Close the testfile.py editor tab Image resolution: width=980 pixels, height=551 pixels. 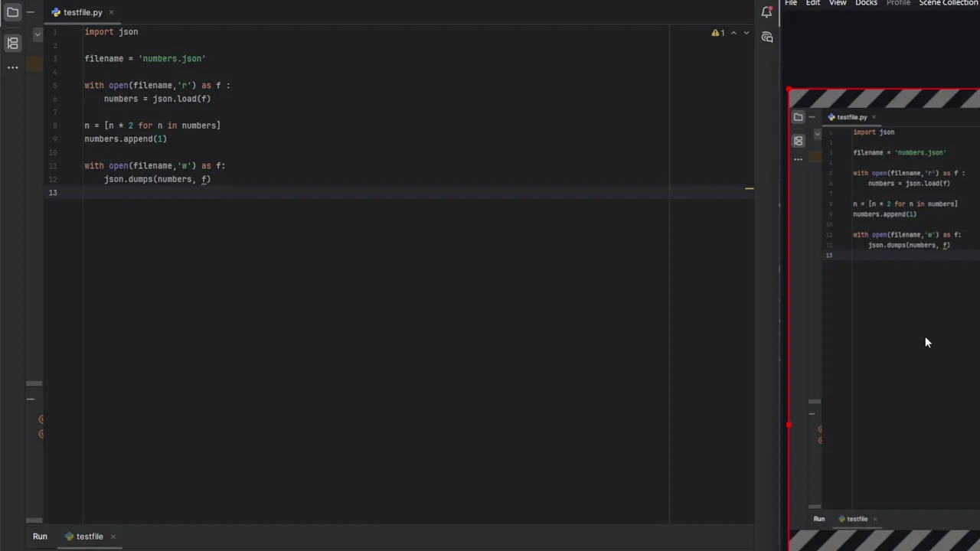(111, 12)
